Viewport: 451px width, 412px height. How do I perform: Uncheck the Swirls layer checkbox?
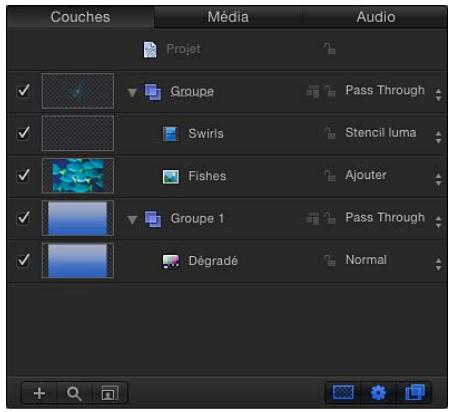(23, 133)
